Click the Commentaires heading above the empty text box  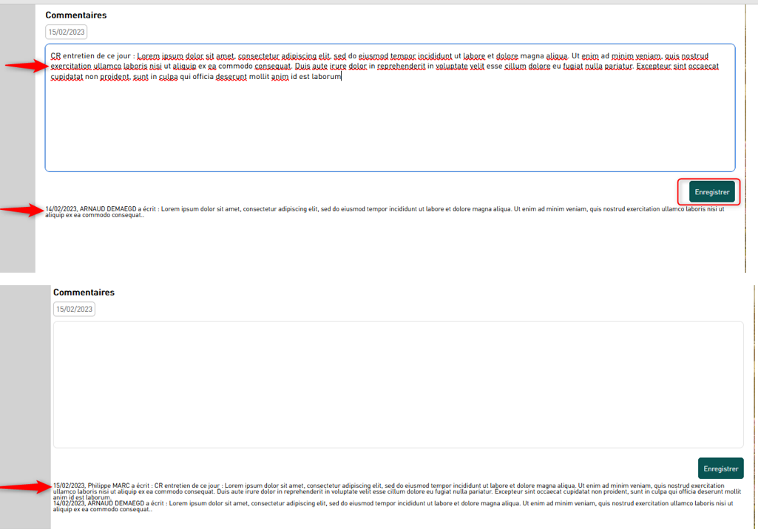84,292
